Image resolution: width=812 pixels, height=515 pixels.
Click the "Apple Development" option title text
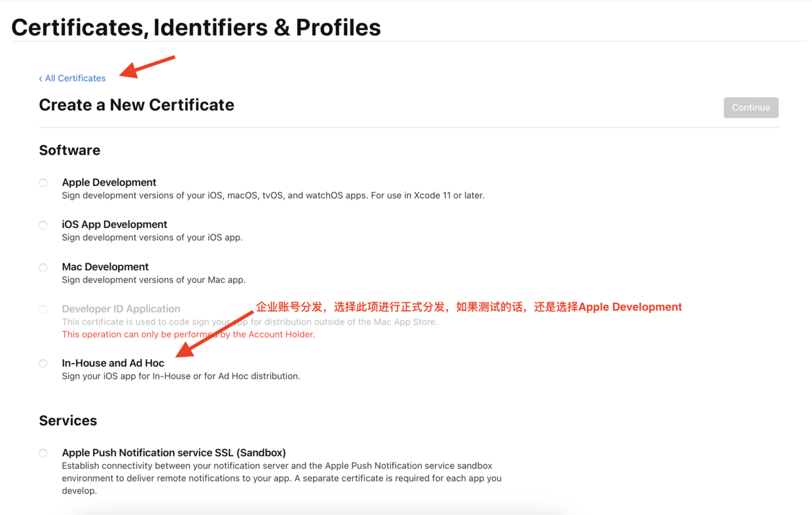[109, 182]
